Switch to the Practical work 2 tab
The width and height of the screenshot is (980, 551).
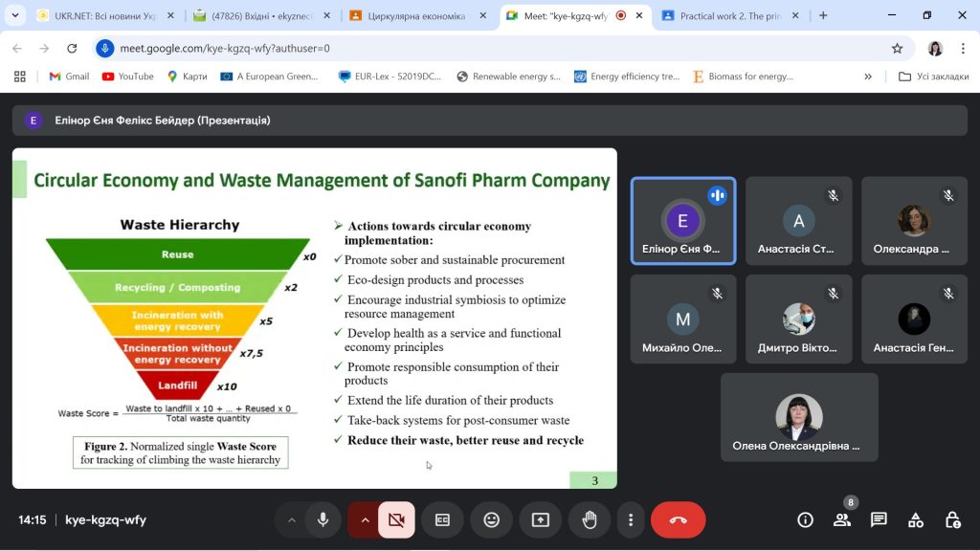[729, 16]
